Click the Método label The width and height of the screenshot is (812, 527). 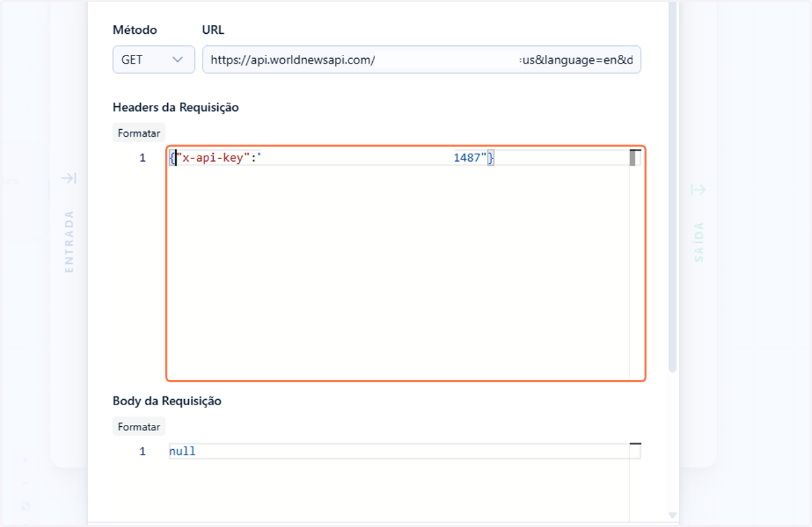click(x=135, y=30)
